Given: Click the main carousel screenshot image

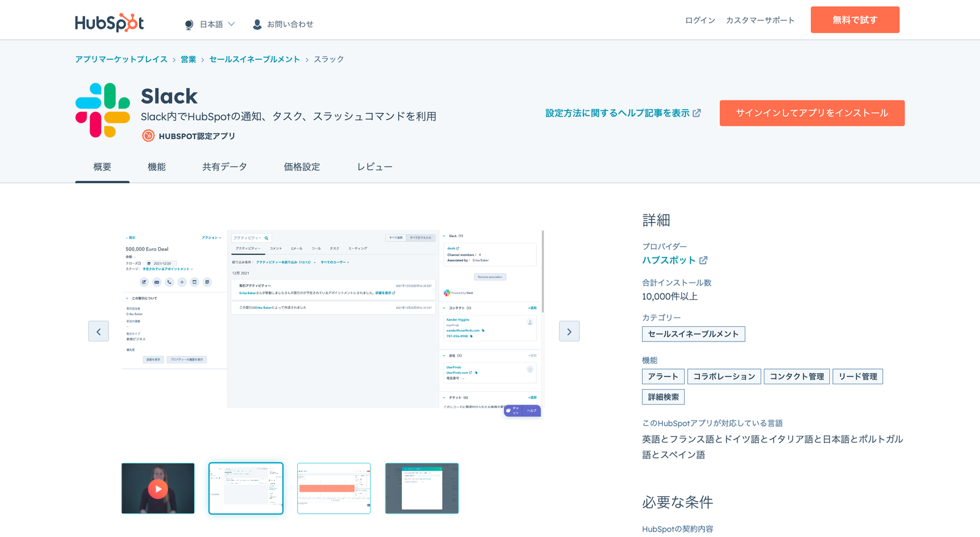Looking at the screenshot, I should [x=333, y=324].
